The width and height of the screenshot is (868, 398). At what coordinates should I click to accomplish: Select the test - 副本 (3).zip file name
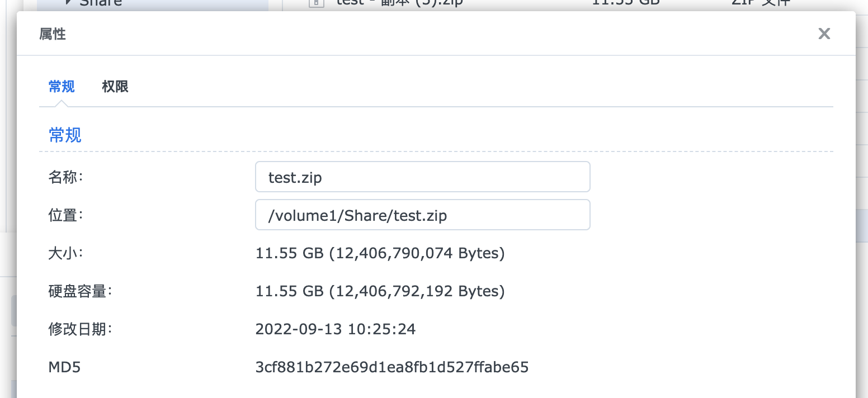(400, 3)
